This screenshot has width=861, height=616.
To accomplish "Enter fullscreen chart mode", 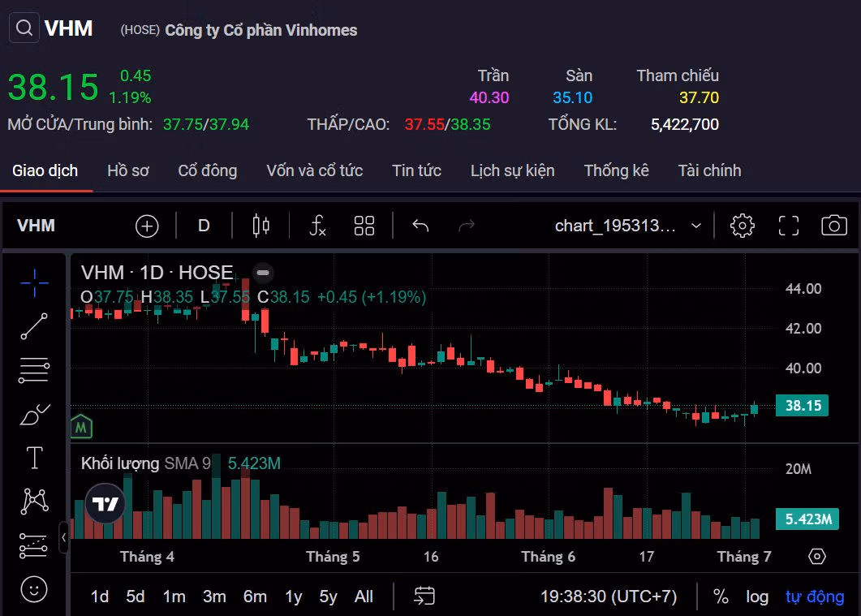I will pyautogui.click(x=788, y=226).
